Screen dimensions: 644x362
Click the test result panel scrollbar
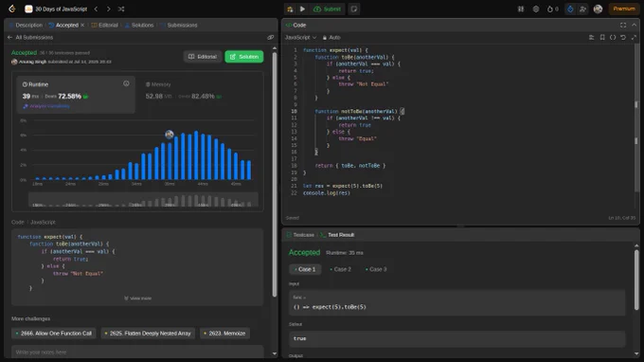pos(636,280)
